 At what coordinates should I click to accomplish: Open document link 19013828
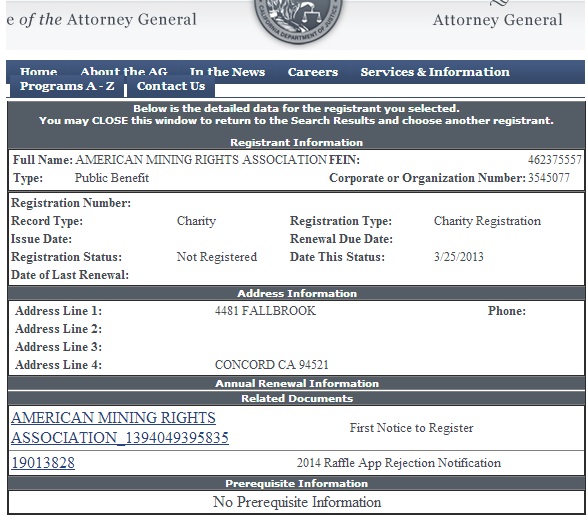click(43, 463)
